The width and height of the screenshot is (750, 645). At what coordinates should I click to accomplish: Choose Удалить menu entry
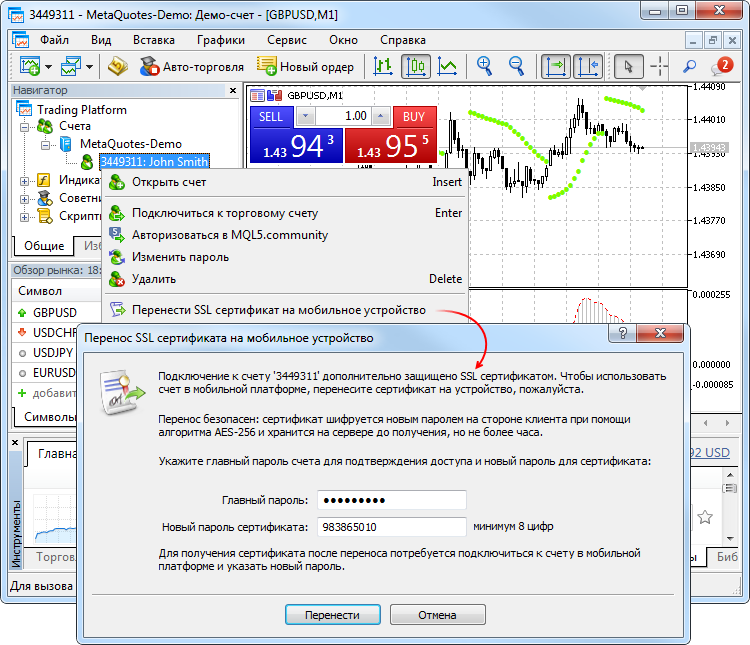(285, 279)
